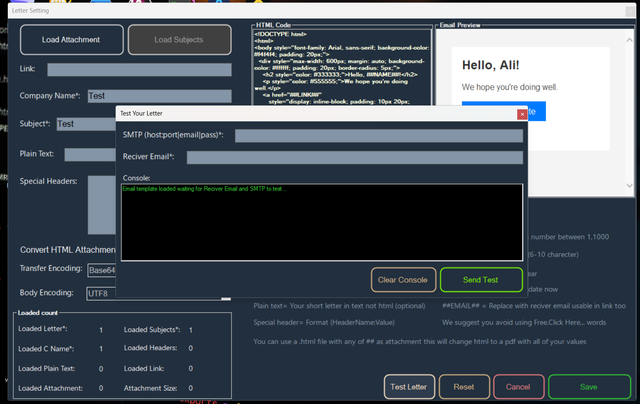Click the Plain Text input field
Image resolution: width=640 pixels, height=404 pixels.
pos(90,154)
